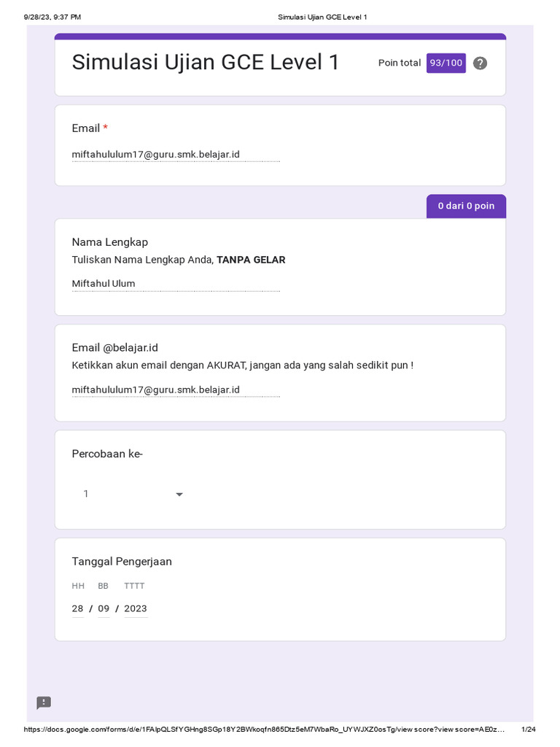The width and height of the screenshot is (560, 747).
Task: Click the Tanggal Pengerjaan question label
Action: point(122,562)
